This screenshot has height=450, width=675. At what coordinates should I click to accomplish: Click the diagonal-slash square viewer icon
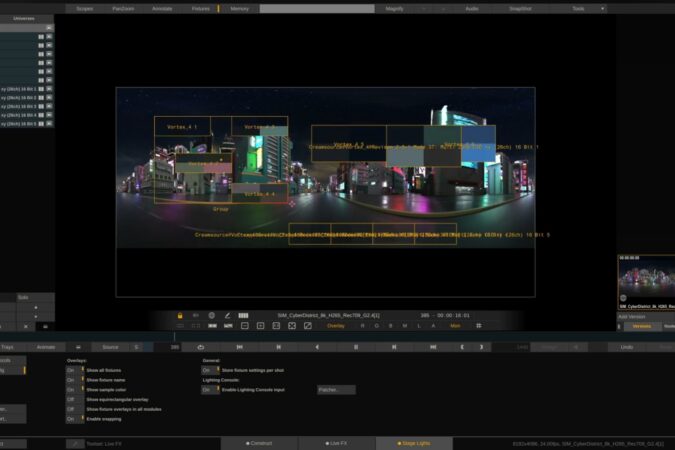point(307,326)
